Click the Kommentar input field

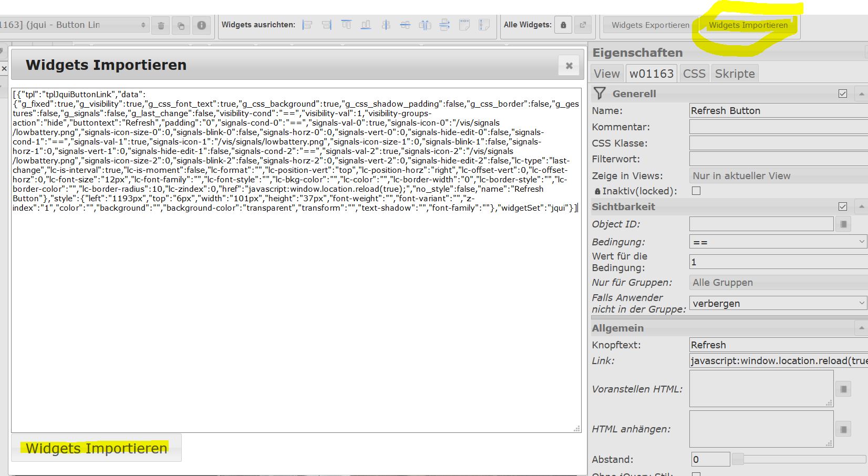pos(778,127)
